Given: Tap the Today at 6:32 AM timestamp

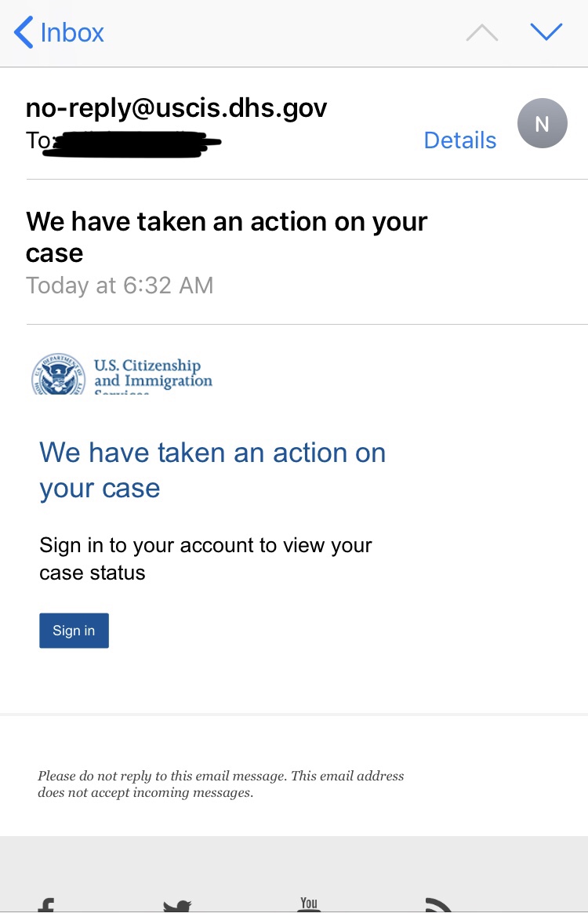Looking at the screenshot, I should click(119, 286).
